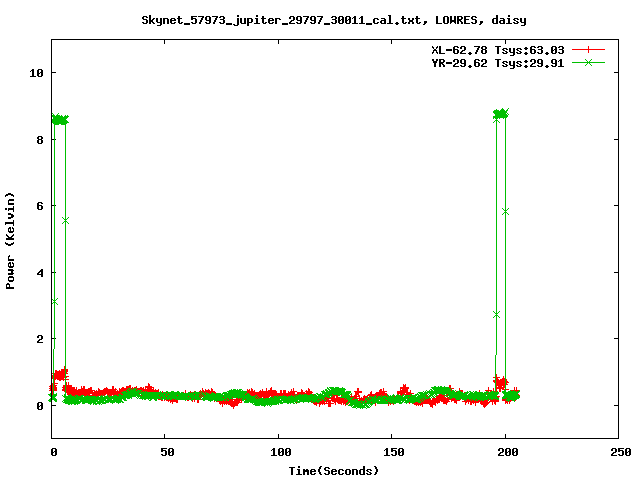Click y-axis tick label 6
The height and width of the screenshot is (480, 640).
40,206
